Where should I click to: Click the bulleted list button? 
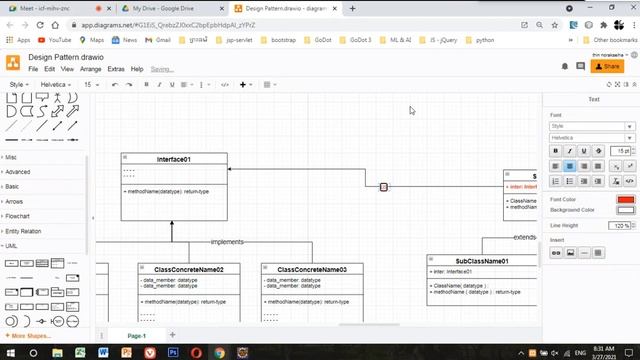click(570, 181)
